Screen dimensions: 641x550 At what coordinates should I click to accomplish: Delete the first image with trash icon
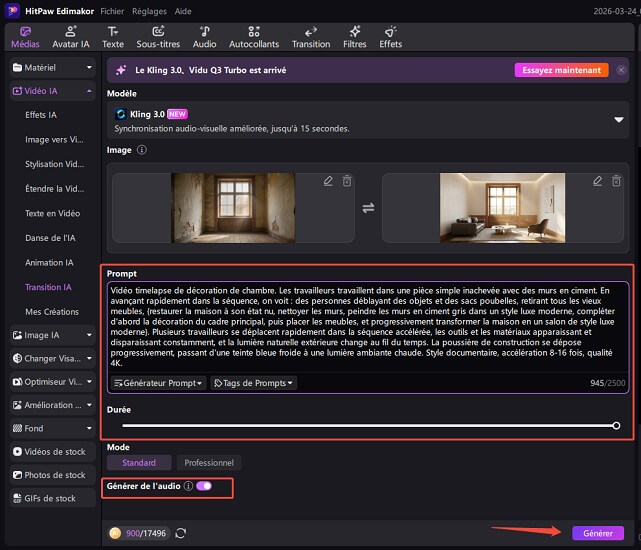pyautogui.click(x=347, y=181)
